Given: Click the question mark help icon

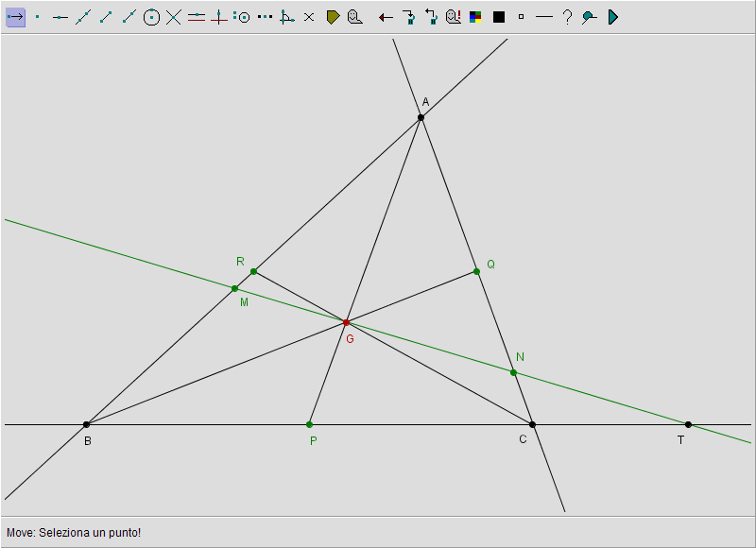Looking at the screenshot, I should tap(567, 17).
